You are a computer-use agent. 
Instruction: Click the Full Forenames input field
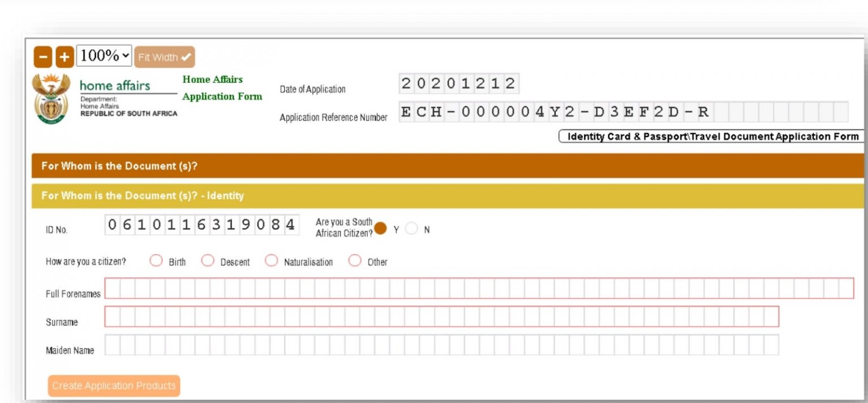[479, 288]
